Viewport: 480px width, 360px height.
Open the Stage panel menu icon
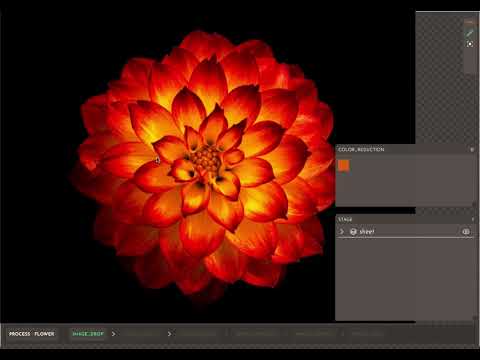[x=472, y=219]
